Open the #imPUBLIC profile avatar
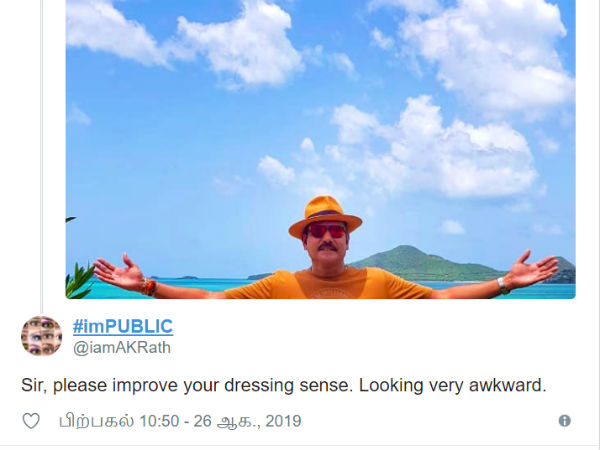 point(41,336)
